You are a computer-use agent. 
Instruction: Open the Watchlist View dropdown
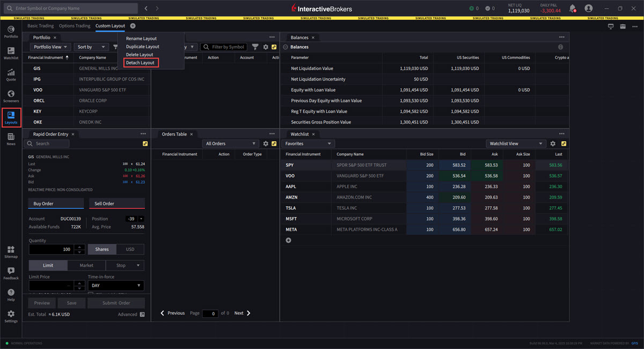pos(516,143)
